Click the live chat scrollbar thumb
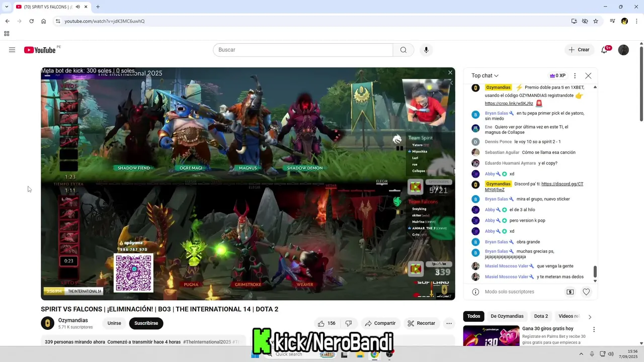 595,271
